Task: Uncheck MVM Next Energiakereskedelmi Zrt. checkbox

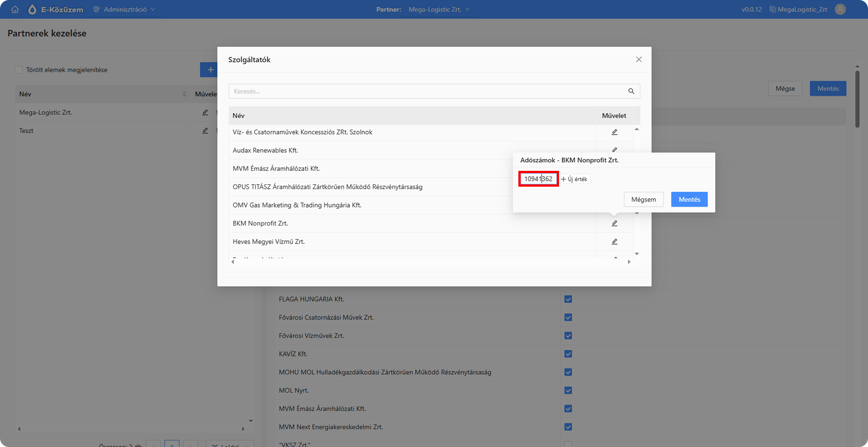Action: click(568, 427)
